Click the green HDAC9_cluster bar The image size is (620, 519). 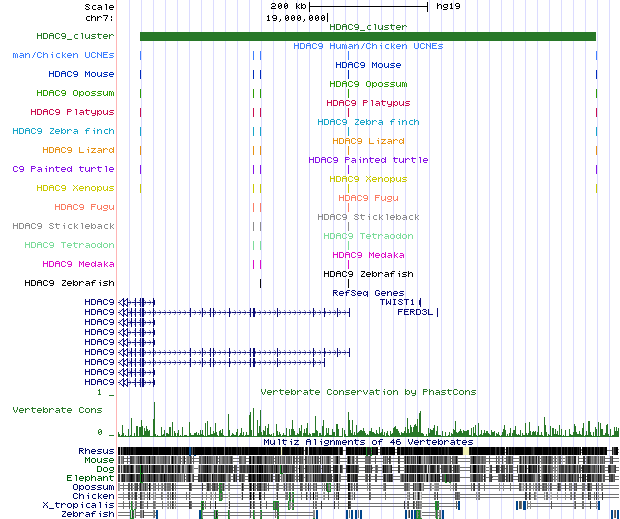point(367,37)
